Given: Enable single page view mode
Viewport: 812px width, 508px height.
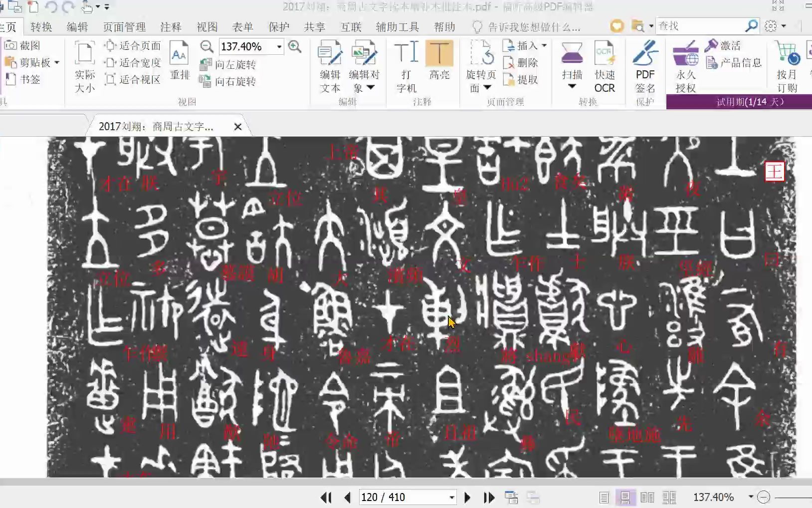Looking at the screenshot, I should [604, 498].
